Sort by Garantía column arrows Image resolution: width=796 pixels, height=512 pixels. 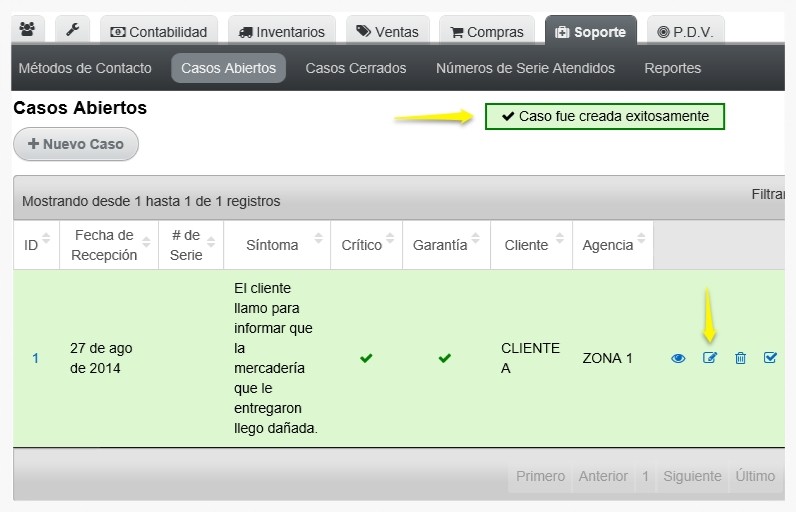[x=476, y=237]
